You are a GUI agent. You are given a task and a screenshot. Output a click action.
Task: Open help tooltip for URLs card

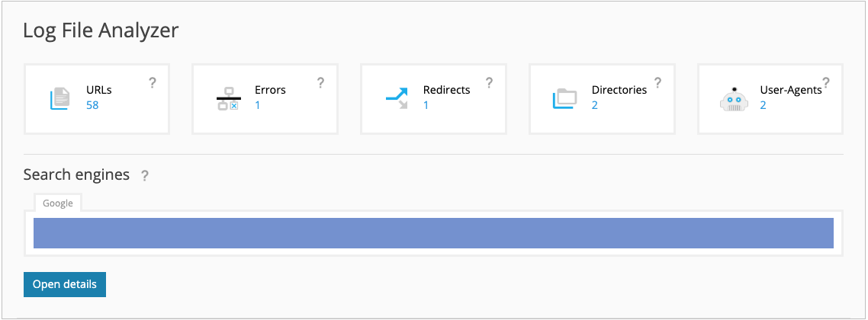pyautogui.click(x=153, y=83)
